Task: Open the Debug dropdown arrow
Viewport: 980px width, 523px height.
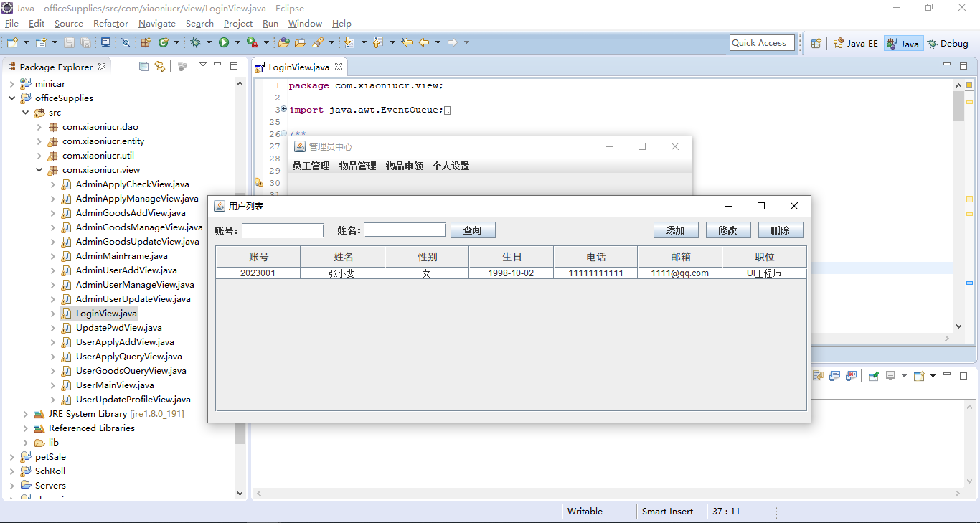Action: (209, 42)
